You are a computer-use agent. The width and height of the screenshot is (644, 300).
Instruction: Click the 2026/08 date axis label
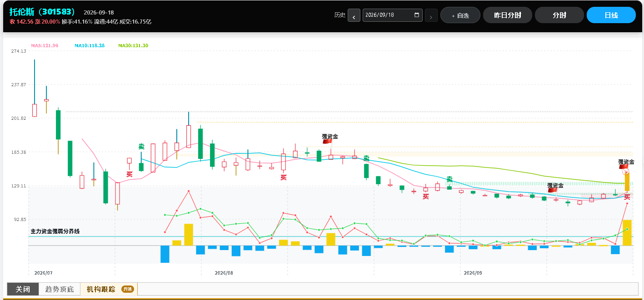(x=224, y=273)
